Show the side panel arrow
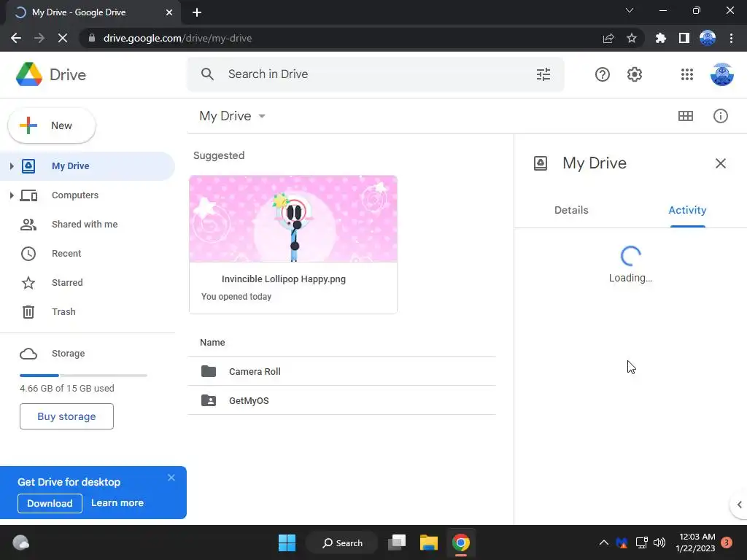 [x=739, y=505]
